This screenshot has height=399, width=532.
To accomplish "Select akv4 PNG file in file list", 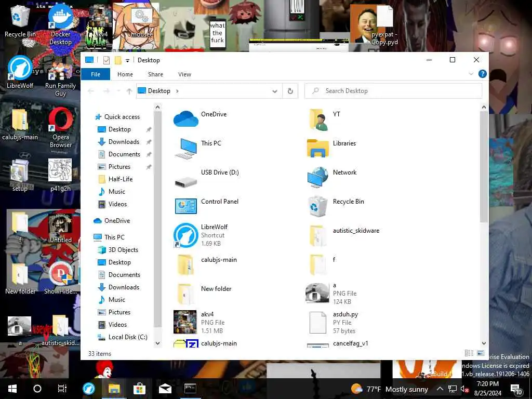I will point(199,322).
